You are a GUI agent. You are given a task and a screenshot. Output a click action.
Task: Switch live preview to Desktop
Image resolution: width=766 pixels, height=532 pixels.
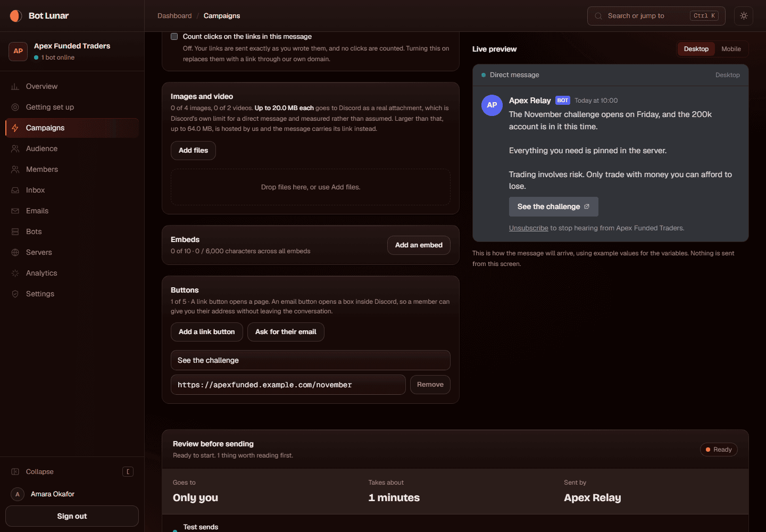click(x=696, y=49)
